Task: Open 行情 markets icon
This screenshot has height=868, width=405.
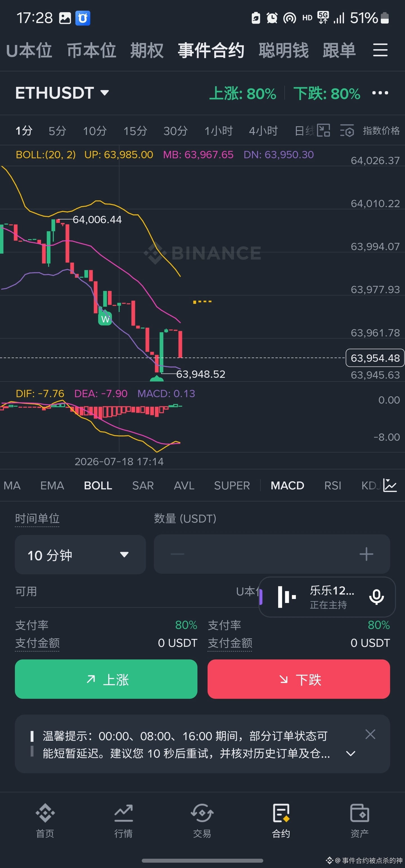Action: click(x=123, y=813)
